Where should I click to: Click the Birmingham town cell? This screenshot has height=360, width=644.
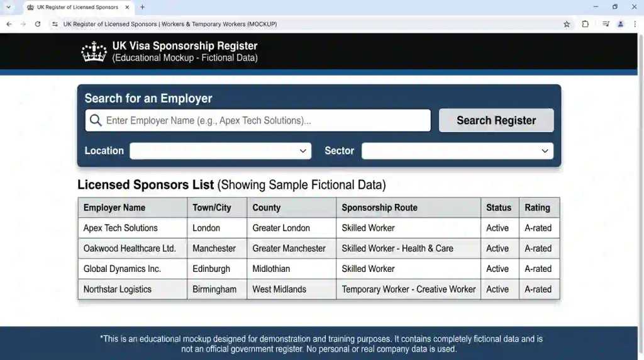pos(217,290)
